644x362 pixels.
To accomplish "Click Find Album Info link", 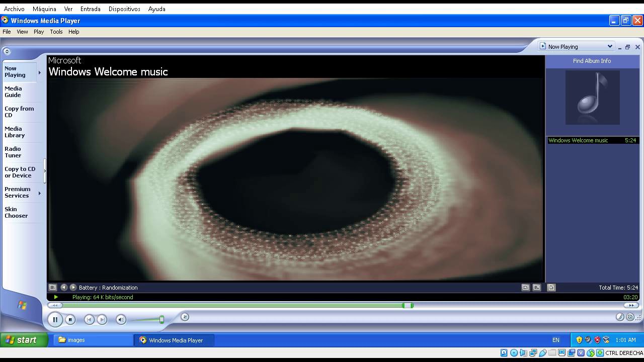I will [x=592, y=61].
